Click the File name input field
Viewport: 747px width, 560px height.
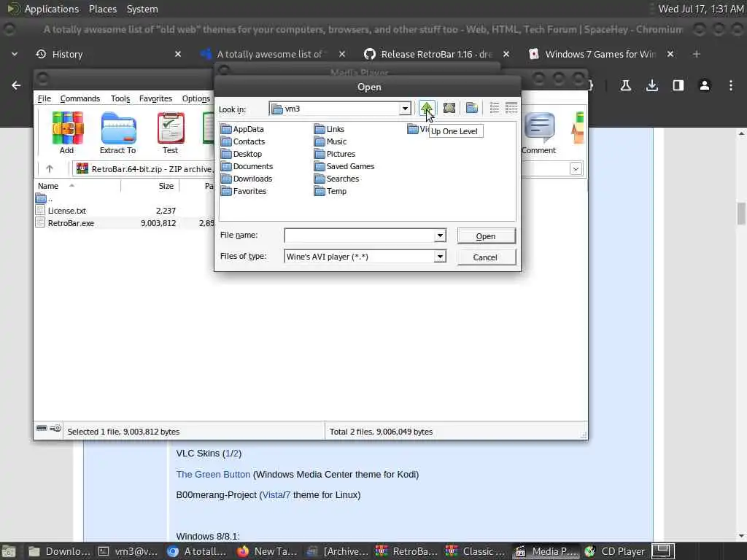point(360,236)
